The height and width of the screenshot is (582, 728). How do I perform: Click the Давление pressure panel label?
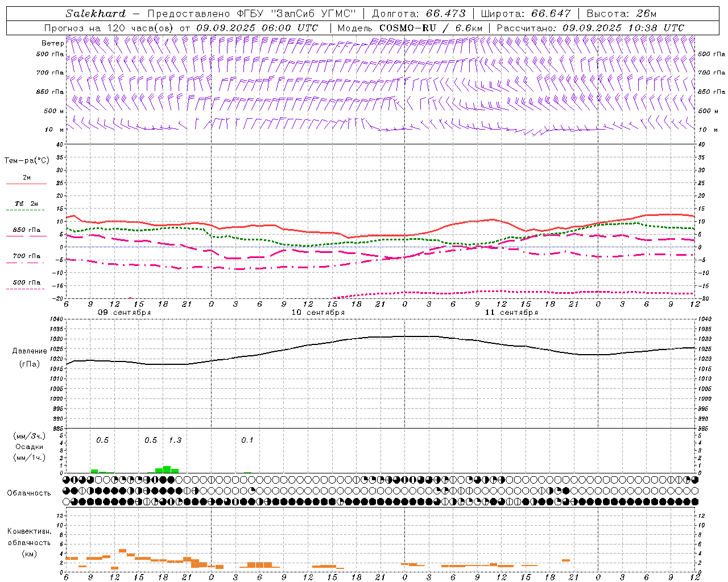30,351
